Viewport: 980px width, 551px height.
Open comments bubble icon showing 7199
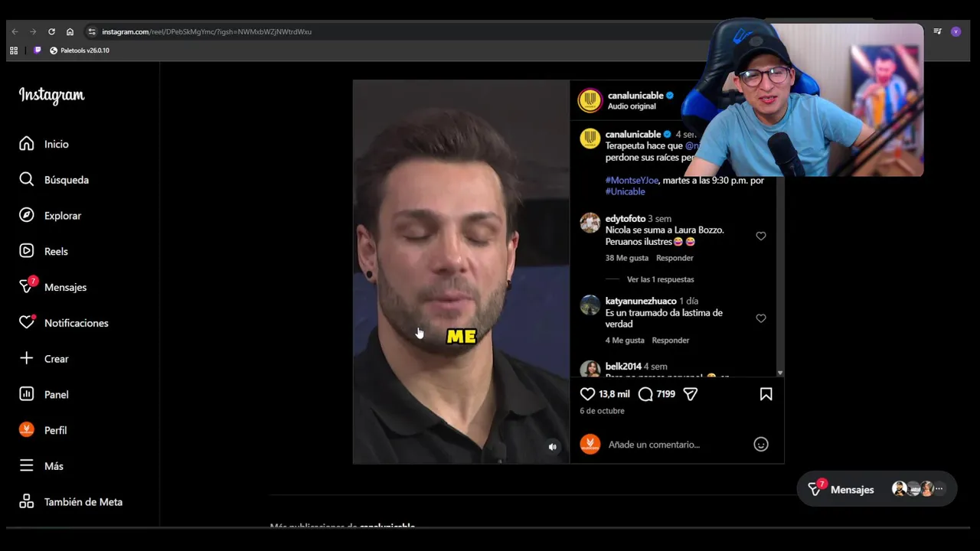[645, 394]
